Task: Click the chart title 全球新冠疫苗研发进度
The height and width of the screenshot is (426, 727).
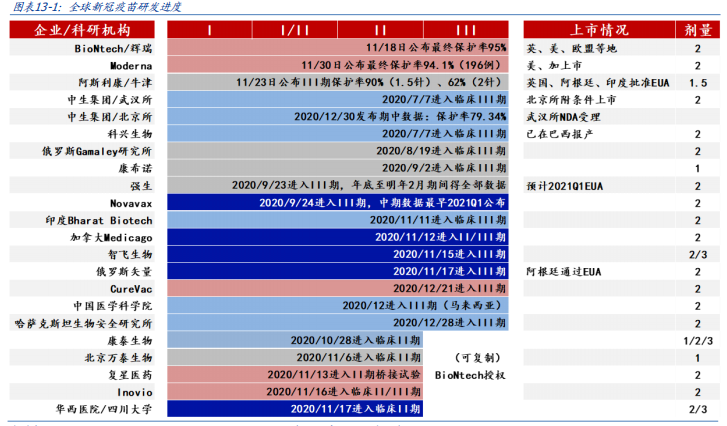Action: tap(125, 6)
